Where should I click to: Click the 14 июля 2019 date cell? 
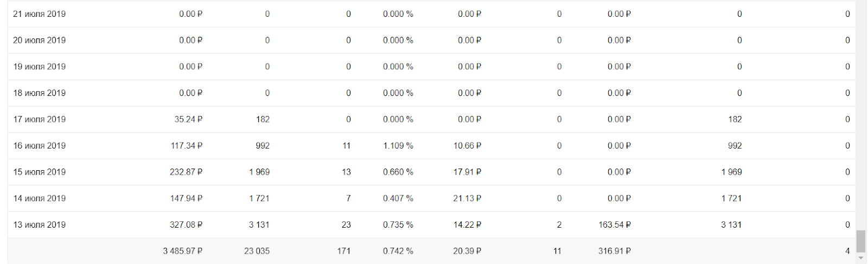point(40,198)
